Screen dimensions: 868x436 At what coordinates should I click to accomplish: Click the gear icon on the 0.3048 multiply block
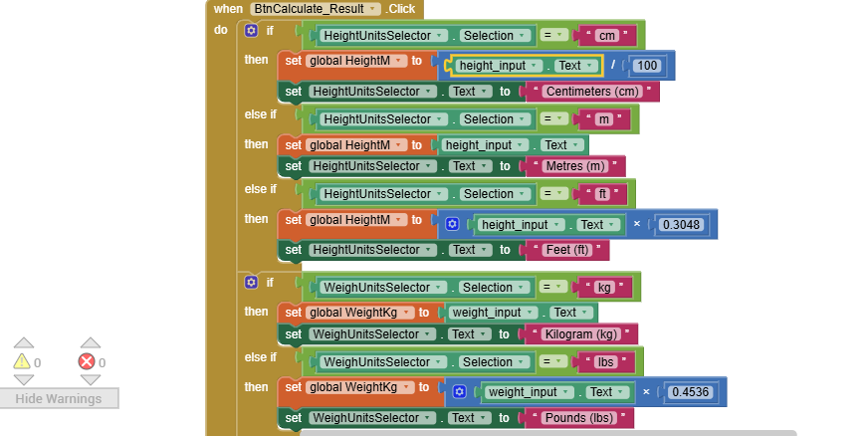point(453,224)
